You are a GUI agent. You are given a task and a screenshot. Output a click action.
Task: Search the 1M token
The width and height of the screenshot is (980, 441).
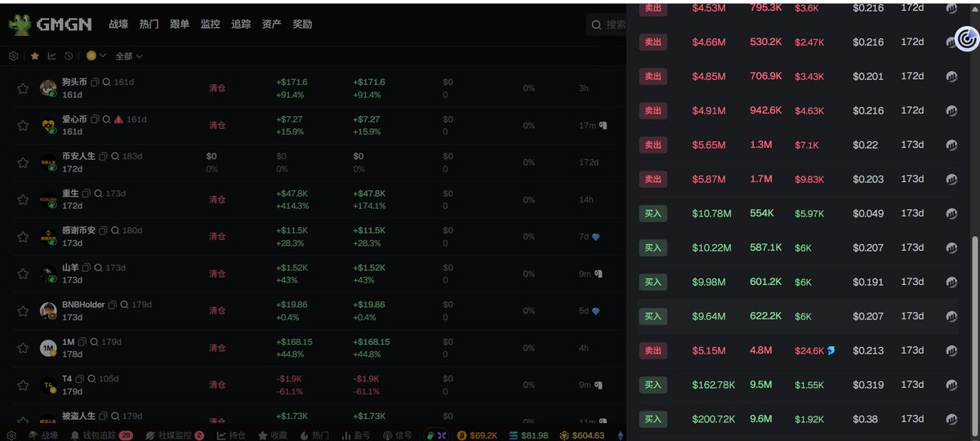pyautogui.click(x=94, y=341)
